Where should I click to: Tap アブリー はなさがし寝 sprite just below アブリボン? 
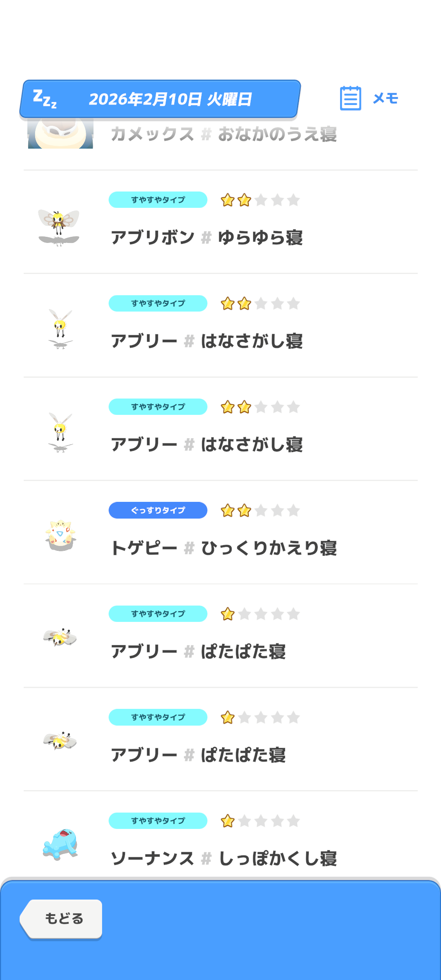[x=60, y=329]
